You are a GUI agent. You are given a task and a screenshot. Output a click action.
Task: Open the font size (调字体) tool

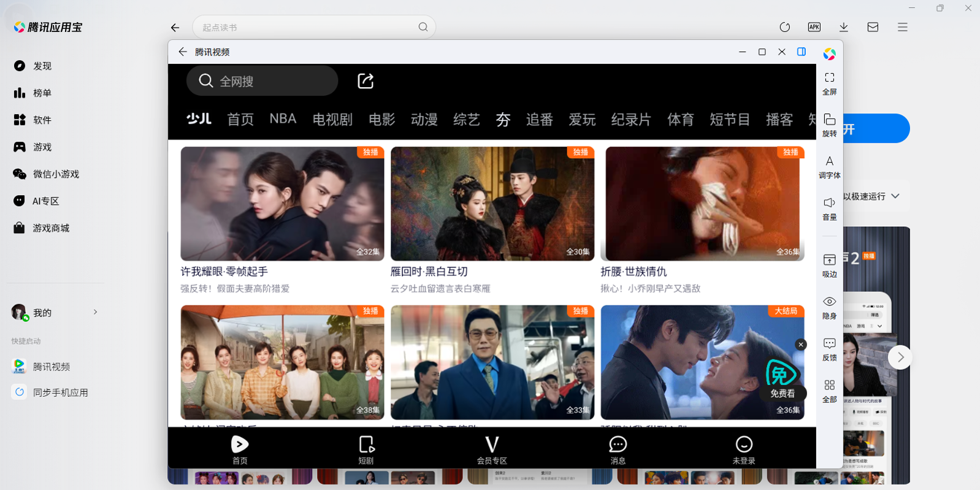pyautogui.click(x=829, y=166)
